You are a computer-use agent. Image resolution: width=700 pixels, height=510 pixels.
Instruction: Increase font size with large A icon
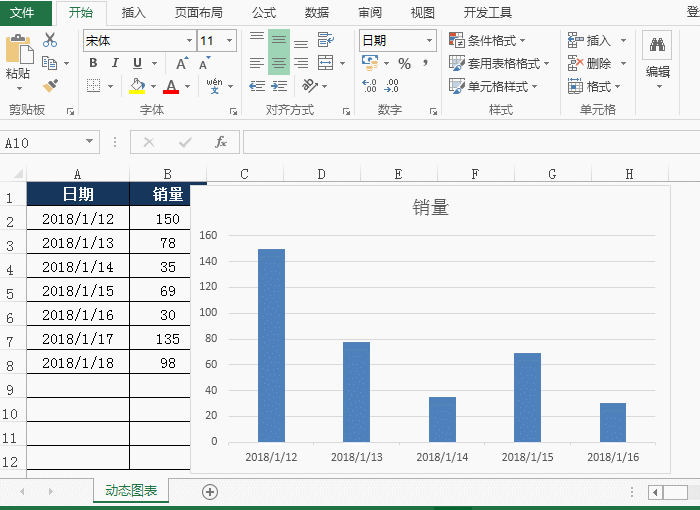(182, 63)
